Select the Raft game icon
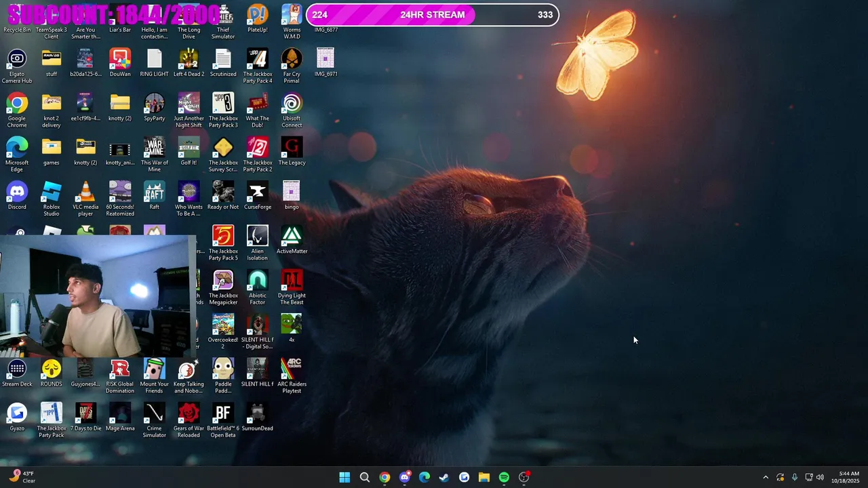Image resolution: width=868 pixels, height=488 pixels. [154, 195]
